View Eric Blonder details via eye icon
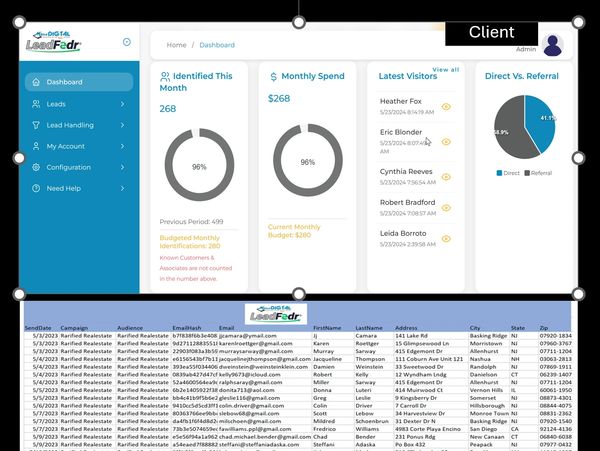The width and height of the screenshot is (600, 451). click(446, 142)
